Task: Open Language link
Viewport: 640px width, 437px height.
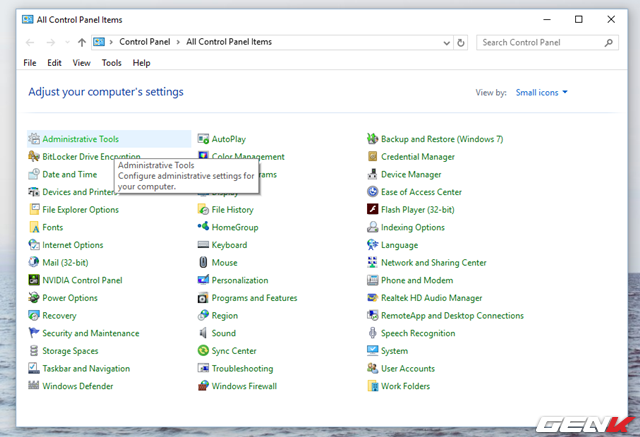Action: (x=399, y=245)
